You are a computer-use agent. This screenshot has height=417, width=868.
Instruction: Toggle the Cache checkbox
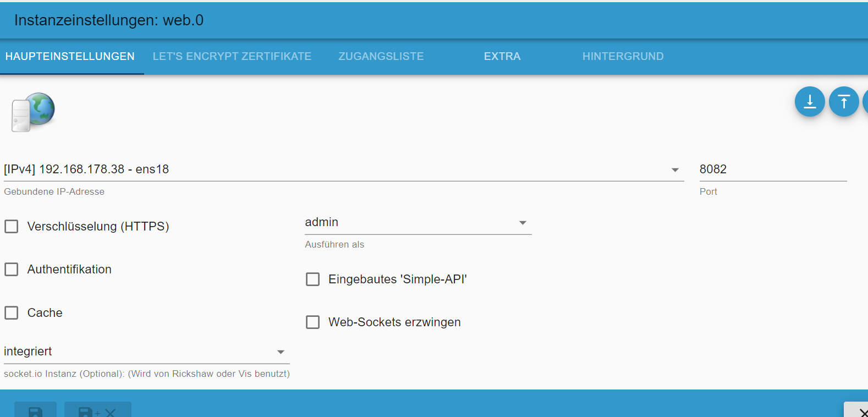pos(12,313)
